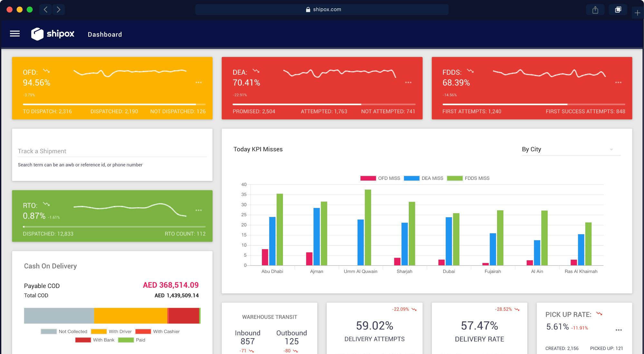Go back with browser back arrow
This screenshot has width=644, height=354.
pyautogui.click(x=45, y=10)
